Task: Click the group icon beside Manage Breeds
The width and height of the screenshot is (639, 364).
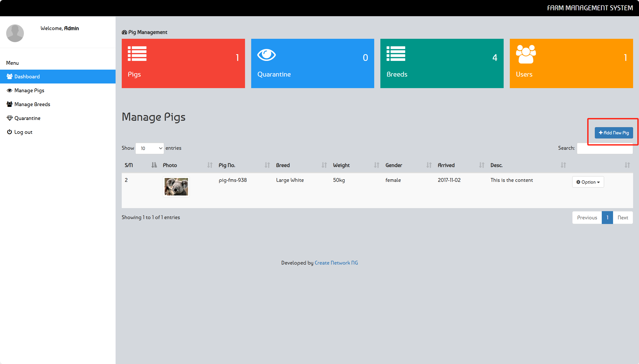Action: tap(10, 104)
